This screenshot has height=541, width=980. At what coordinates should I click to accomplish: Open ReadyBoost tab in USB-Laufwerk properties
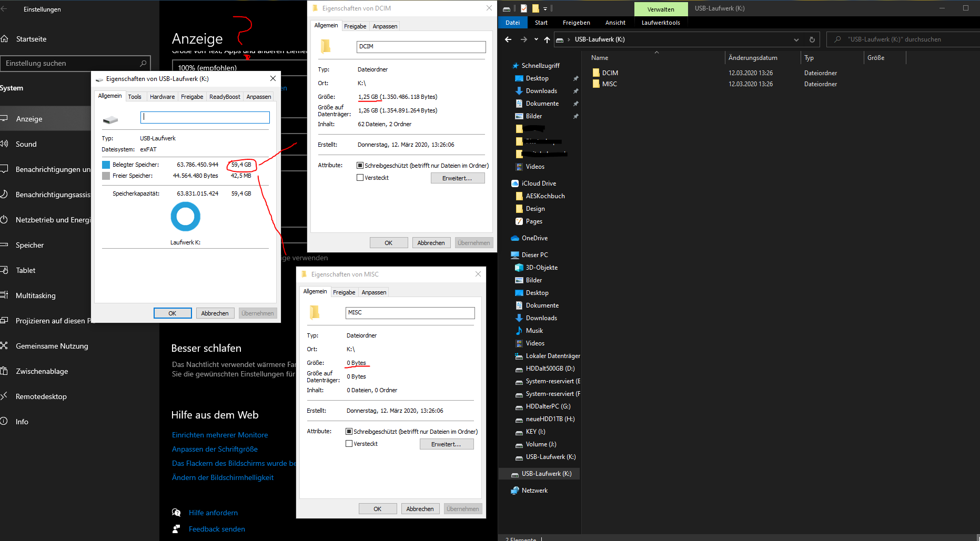coord(225,97)
